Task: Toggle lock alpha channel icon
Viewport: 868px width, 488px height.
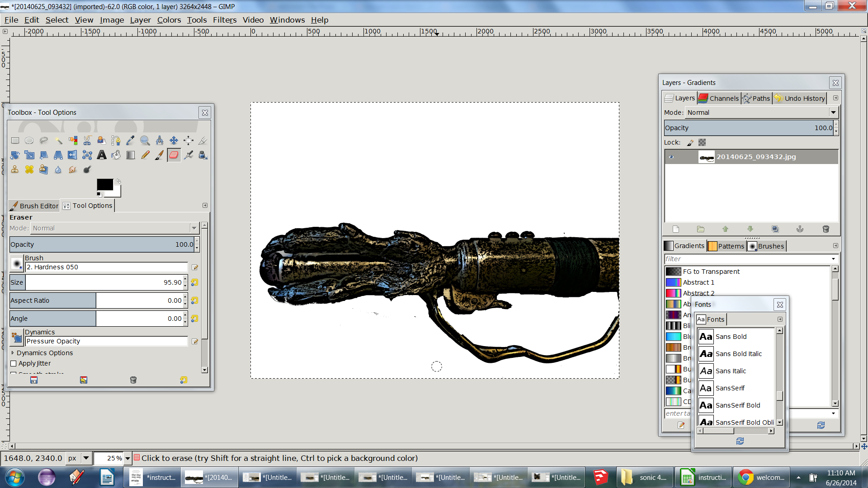Action: (x=702, y=142)
